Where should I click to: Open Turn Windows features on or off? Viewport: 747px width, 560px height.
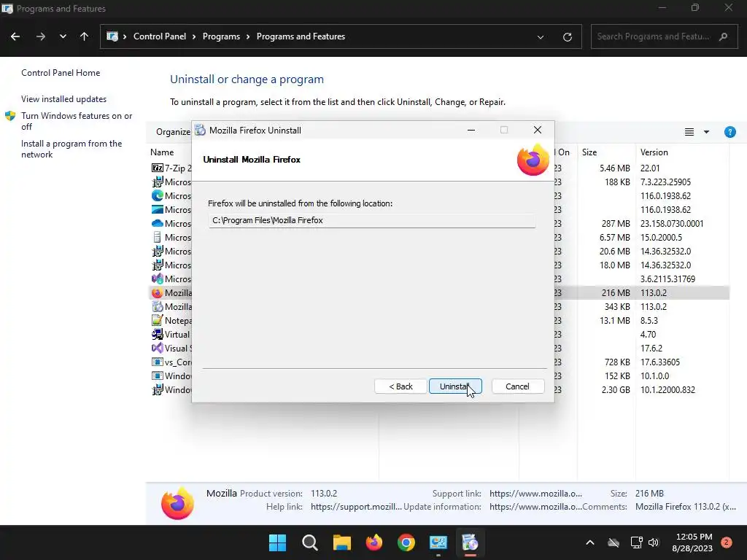pyautogui.click(x=77, y=121)
